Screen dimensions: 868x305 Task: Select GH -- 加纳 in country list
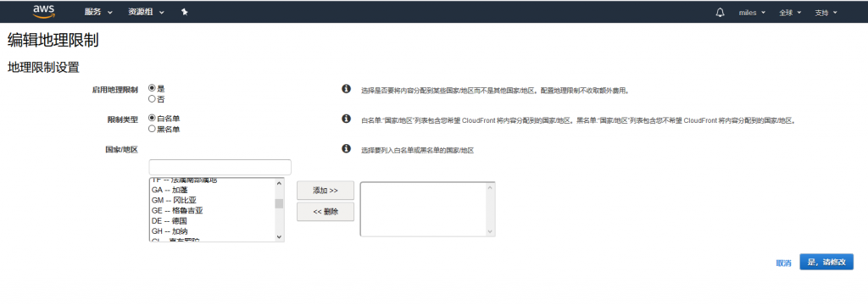click(x=211, y=230)
